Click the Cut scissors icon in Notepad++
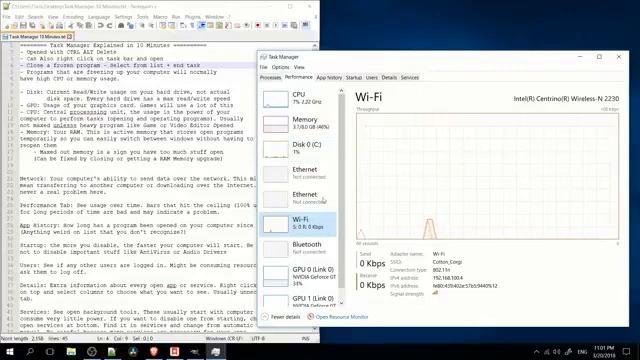 tap(71, 25)
